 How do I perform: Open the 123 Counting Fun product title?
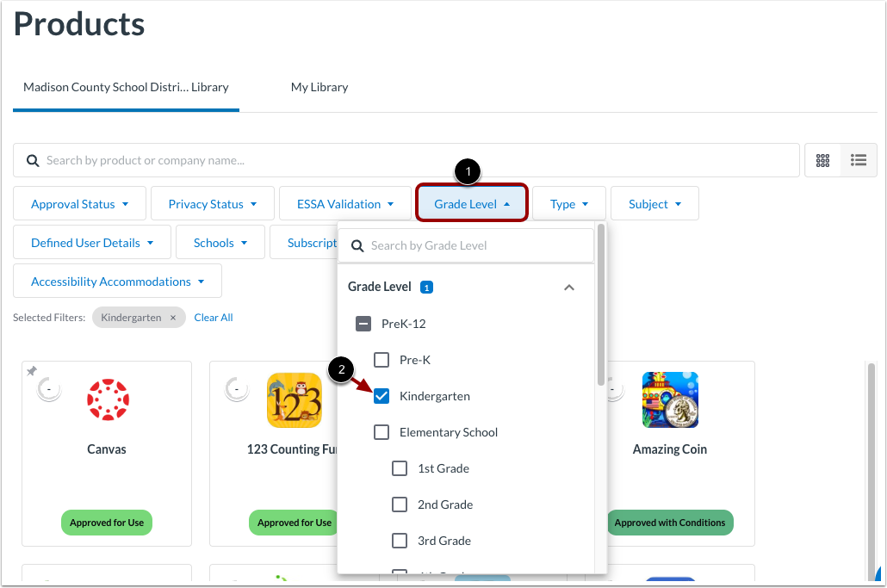tap(293, 449)
